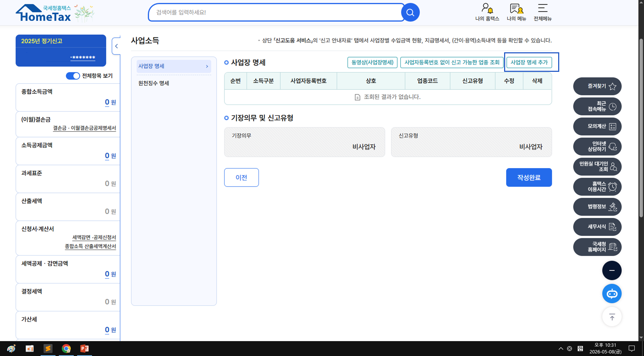
Task: Click 2025년 정기신고 card
Action: coord(61,50)
